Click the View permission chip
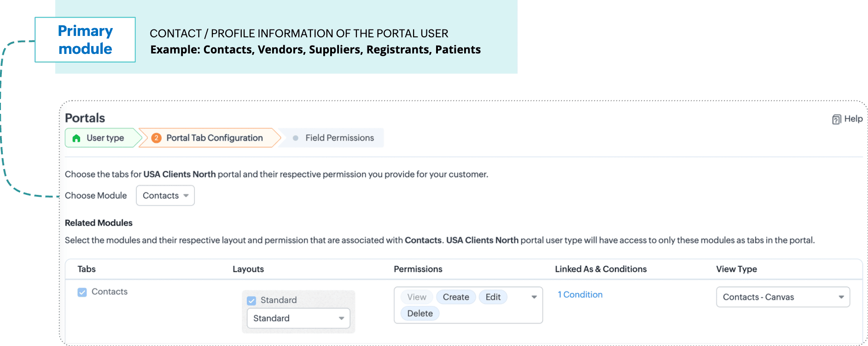The width and height of the screenshot is (868, 346). coord(417,297)
